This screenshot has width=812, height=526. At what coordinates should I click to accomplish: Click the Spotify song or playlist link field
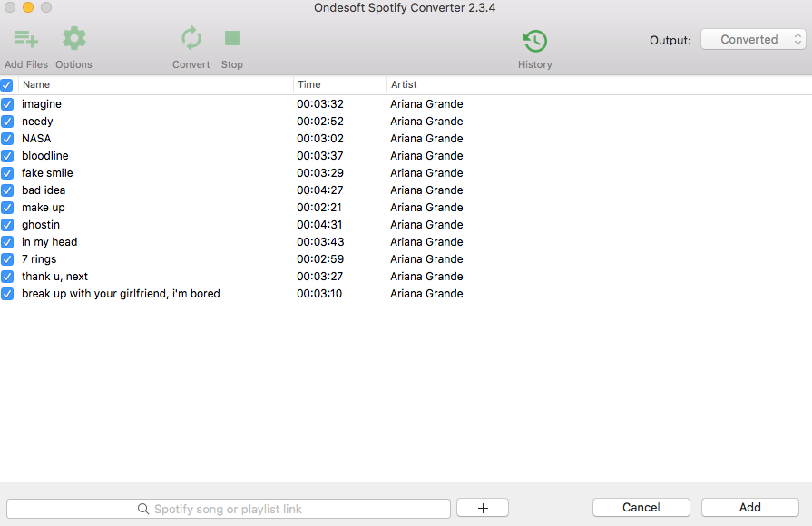[229, 509]
